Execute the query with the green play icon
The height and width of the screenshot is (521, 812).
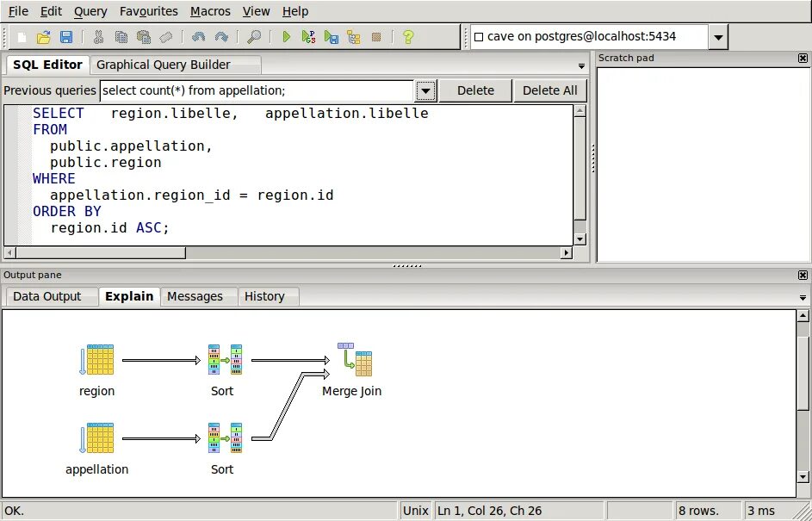286,37
